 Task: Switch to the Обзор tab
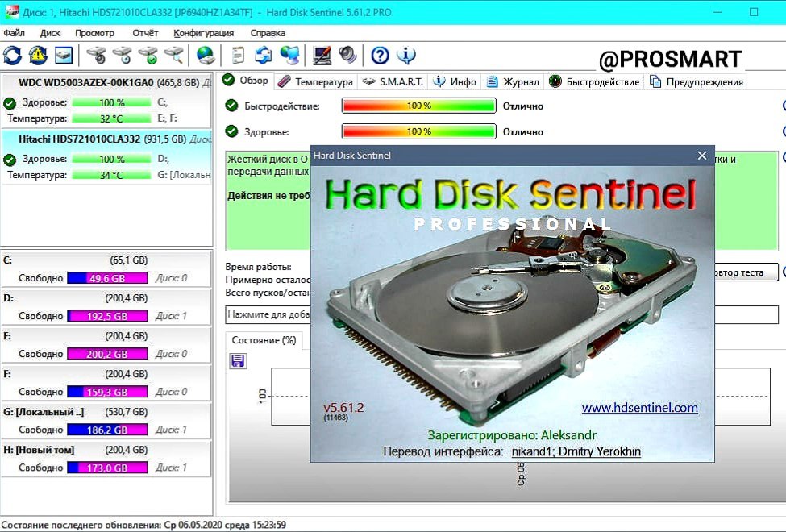(246, 81)
